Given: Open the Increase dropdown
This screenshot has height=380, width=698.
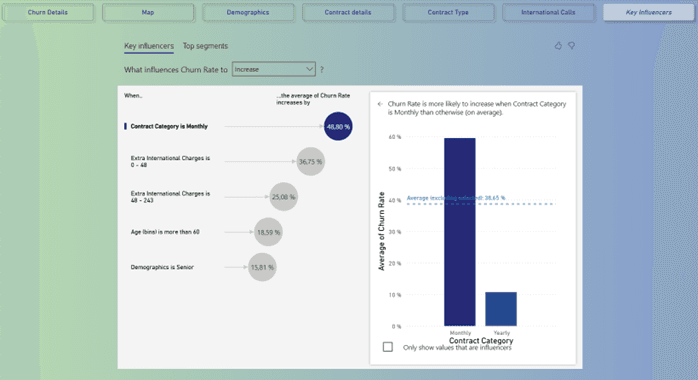Looking at the screenshot, I should pyautogui.click(x=273, y=69).
